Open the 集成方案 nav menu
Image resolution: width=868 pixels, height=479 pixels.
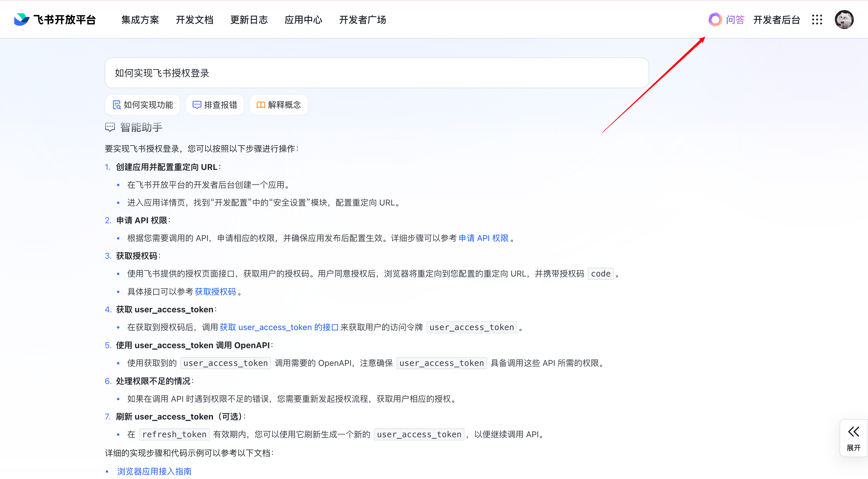(140, 20)
